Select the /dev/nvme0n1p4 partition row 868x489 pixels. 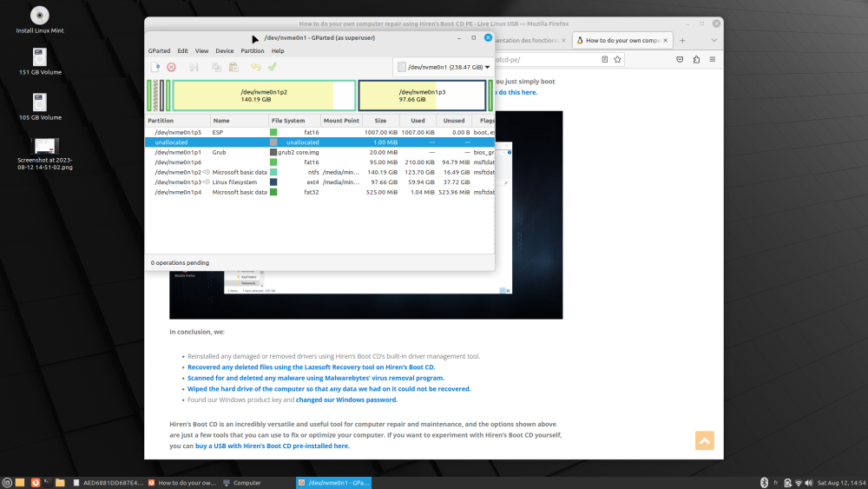click(320, 192)
